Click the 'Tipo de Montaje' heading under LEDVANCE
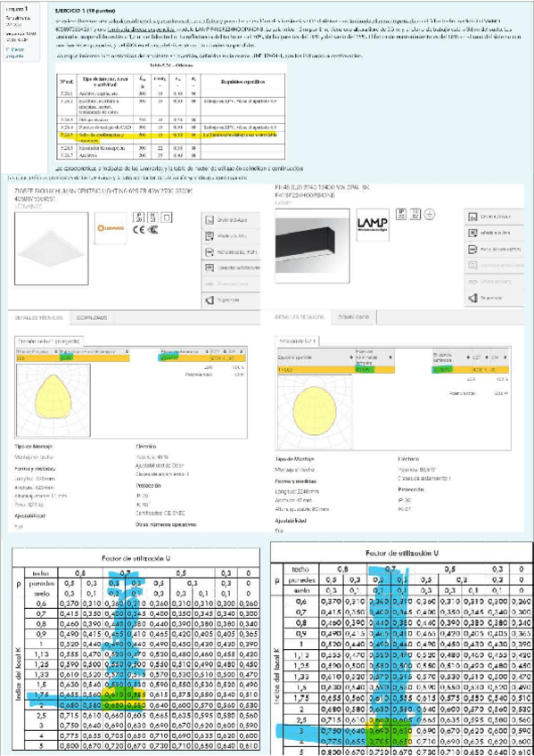The image size is (534, 756). click(34, 447)
